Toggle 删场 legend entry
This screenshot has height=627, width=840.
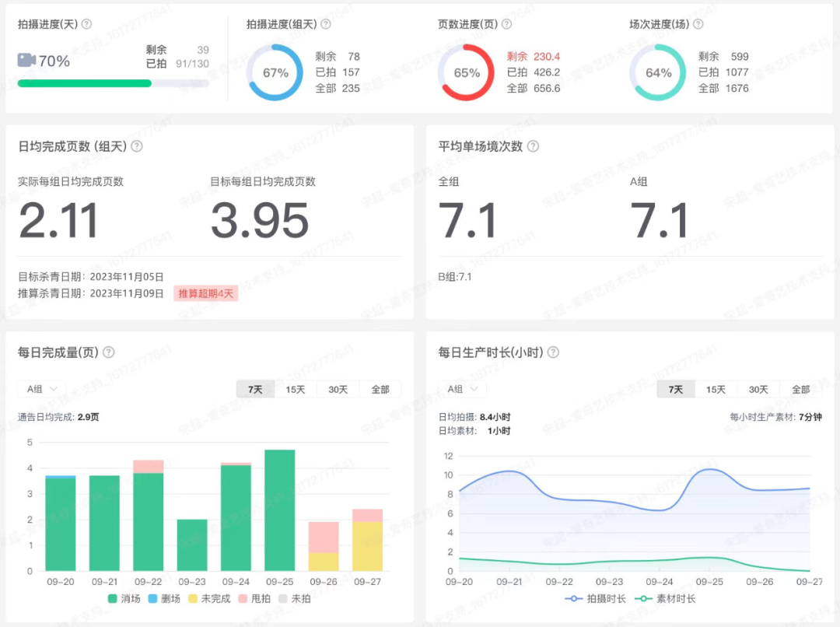pos(164,598)
